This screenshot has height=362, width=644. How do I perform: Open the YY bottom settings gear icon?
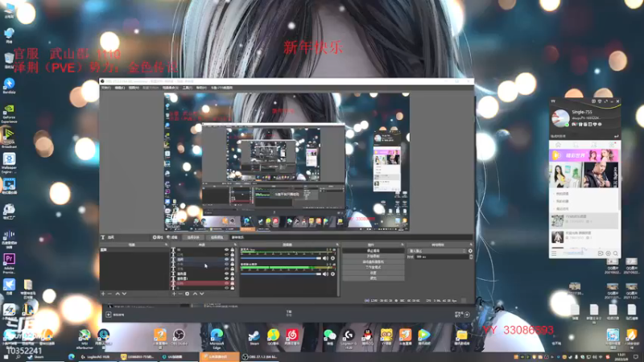[609, 253]
